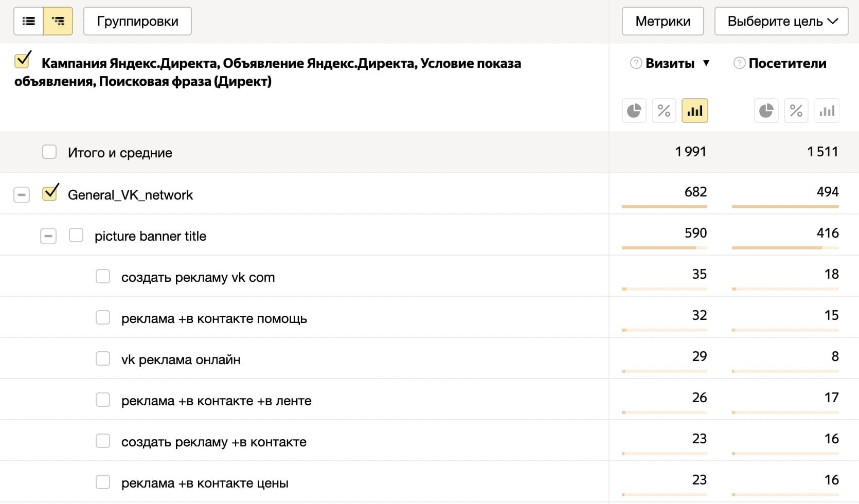Click visits value 590
859x504 pixels.
coord(696,233)
